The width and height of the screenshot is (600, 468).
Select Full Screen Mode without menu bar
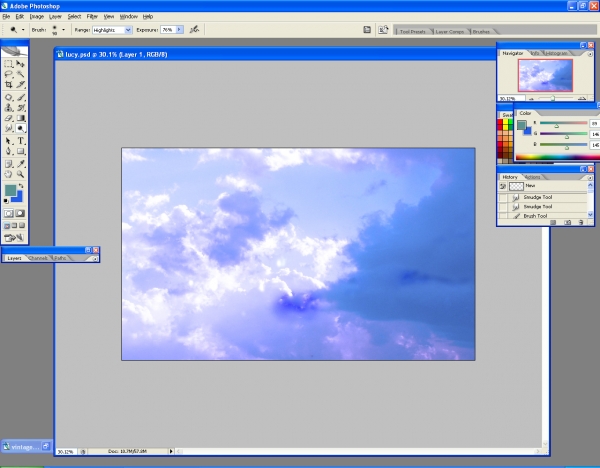[x=22, y=226]
